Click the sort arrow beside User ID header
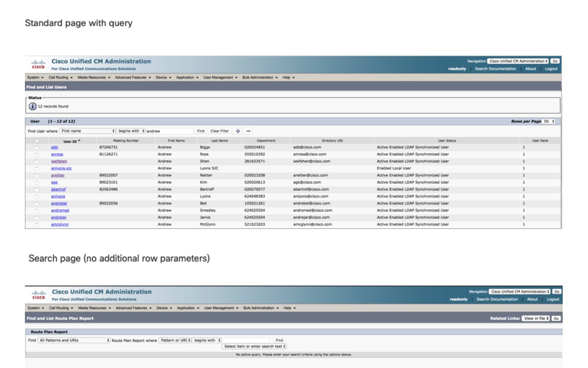 (79, 141)
